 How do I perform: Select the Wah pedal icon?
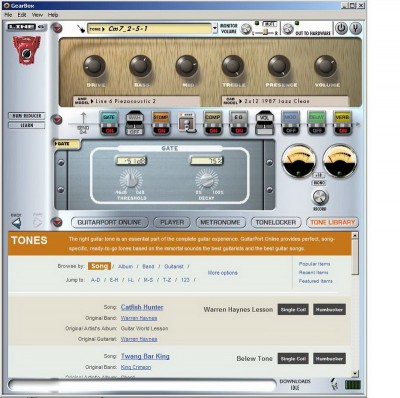pos(134,123)
